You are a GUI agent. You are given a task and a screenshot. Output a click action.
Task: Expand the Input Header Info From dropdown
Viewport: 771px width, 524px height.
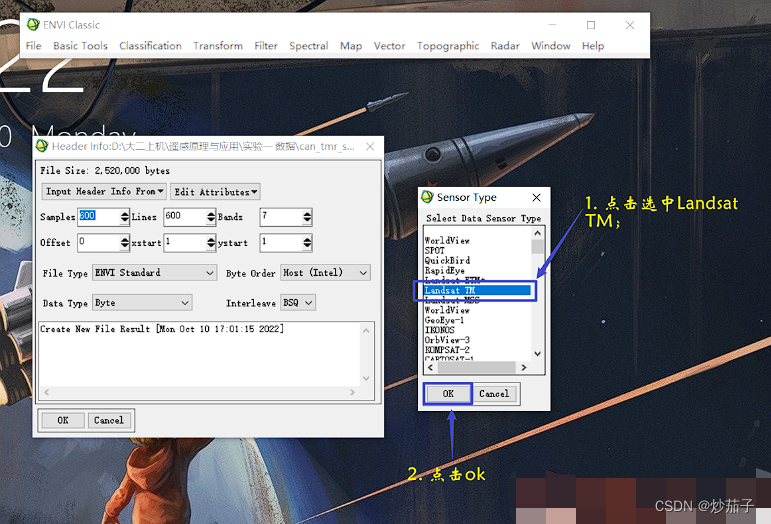104,191
